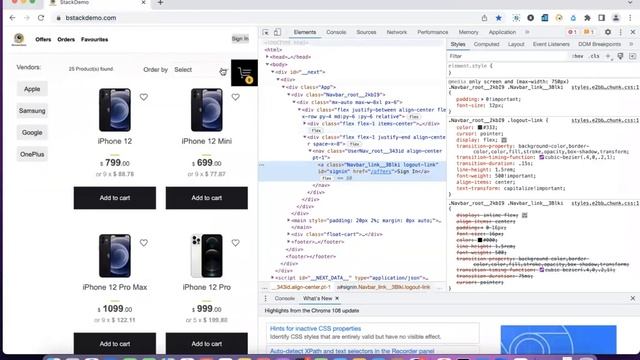Image resolution: width=640 pixels, height=360 pixels.
Task: Switch to the Sources tab
Action: click(x=366, y=32)
